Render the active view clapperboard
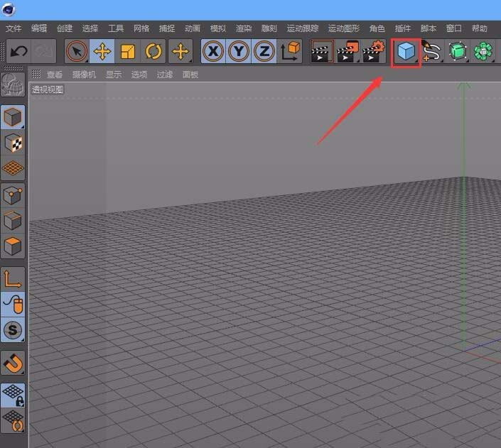The image size is (501, 448). point(323,51)
